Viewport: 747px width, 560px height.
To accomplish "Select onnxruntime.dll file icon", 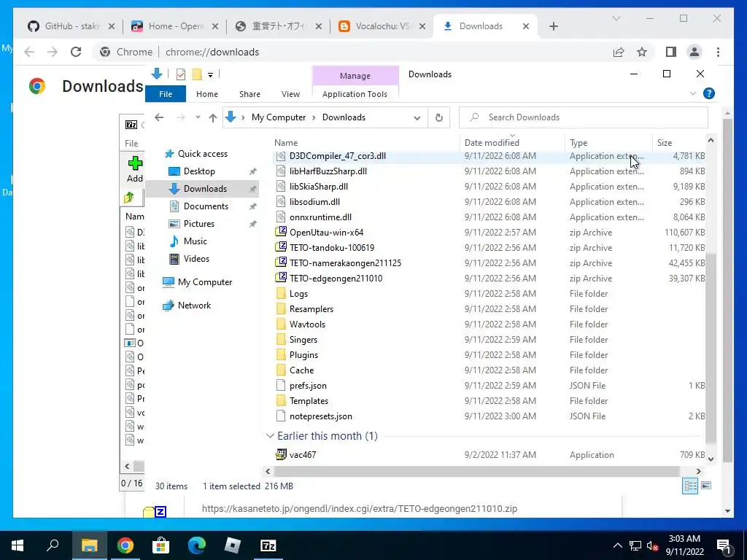I will pyautogui.click(x=281, y=217).
